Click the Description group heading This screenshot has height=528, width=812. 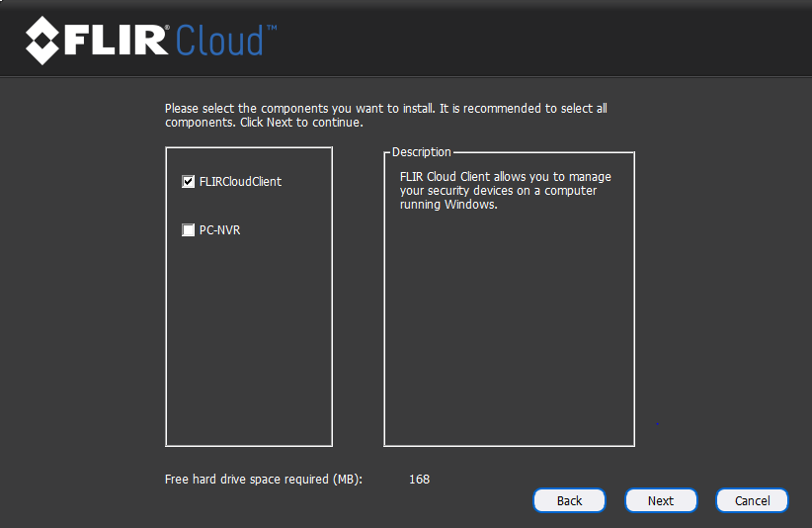point(422,152)
